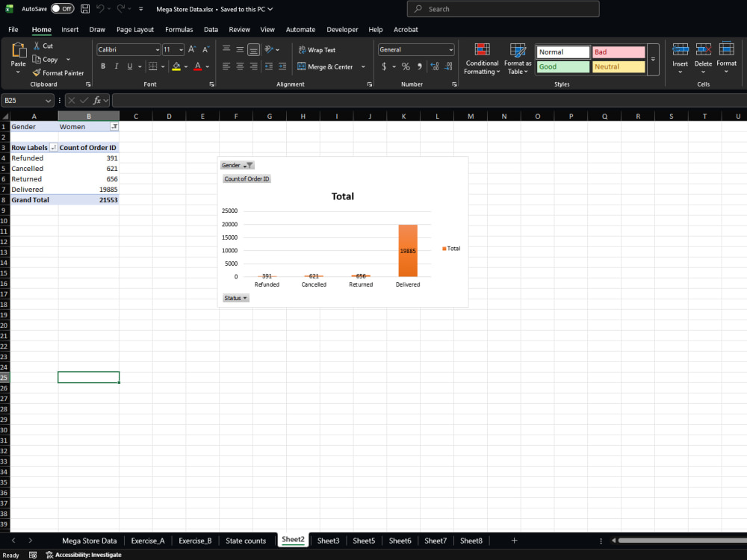747x560 pixels.
Task: Expand Merge & Center options arrow
Action: (x=363, y=66)
